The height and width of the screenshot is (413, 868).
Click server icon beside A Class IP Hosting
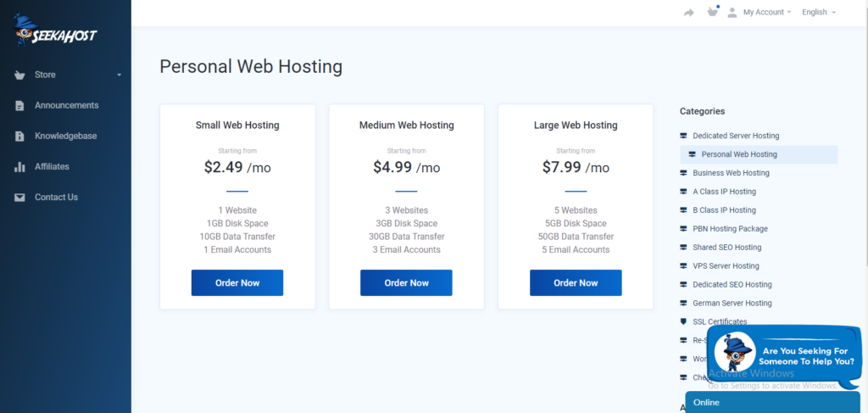[684, 192]
